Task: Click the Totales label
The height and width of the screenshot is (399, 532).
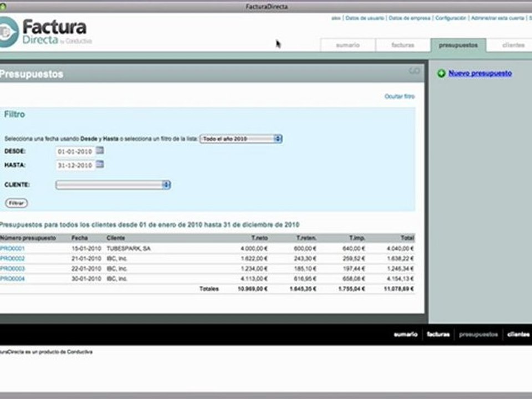Action: 209,289
